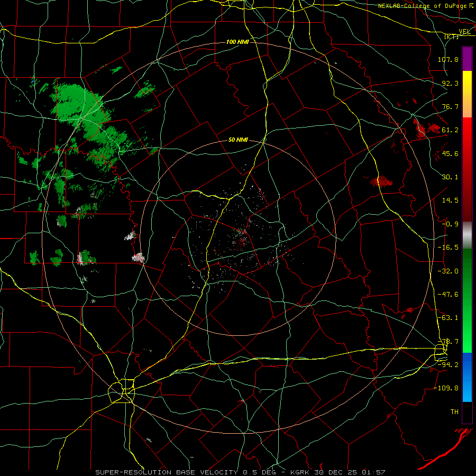Click the 107.8 legend value
476x476 pixels.
click(x=448, y=59)
